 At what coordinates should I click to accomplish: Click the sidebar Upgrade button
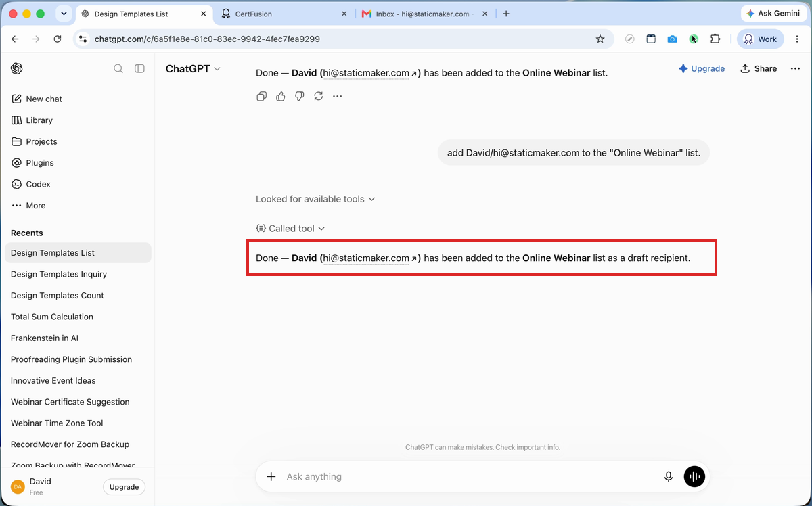pos(125,487)
